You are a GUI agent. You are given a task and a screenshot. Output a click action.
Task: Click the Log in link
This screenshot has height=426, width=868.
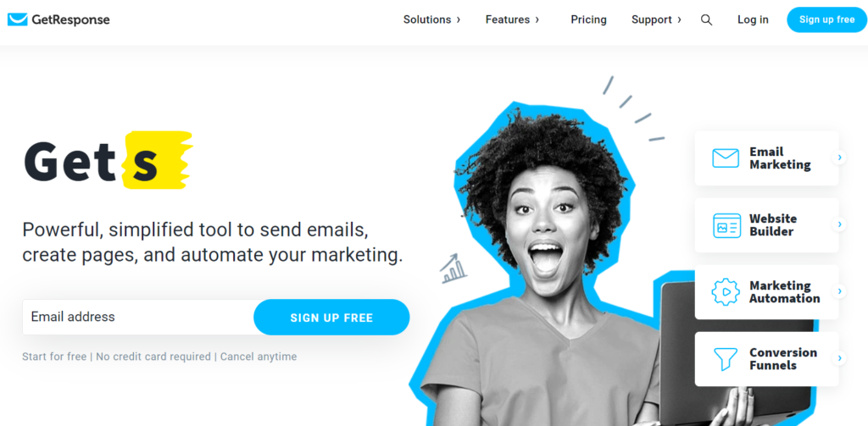753,20
